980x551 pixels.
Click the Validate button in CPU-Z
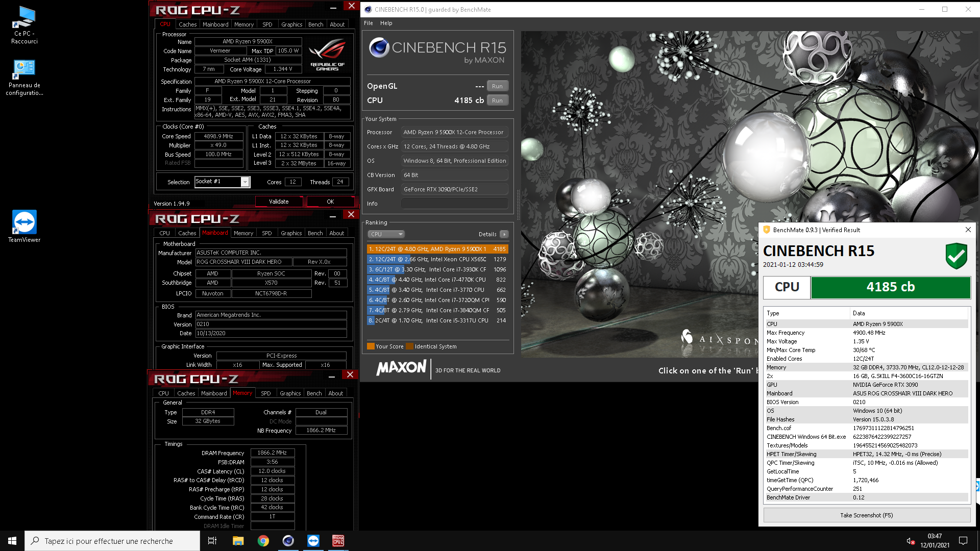click(x=279, y=202)
